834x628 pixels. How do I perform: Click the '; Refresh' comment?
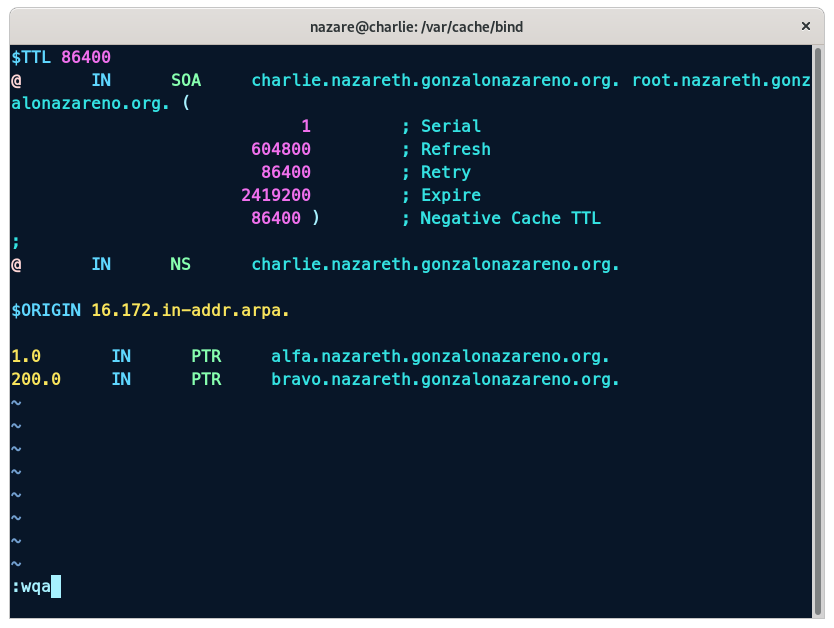click(x=446, y=149)
